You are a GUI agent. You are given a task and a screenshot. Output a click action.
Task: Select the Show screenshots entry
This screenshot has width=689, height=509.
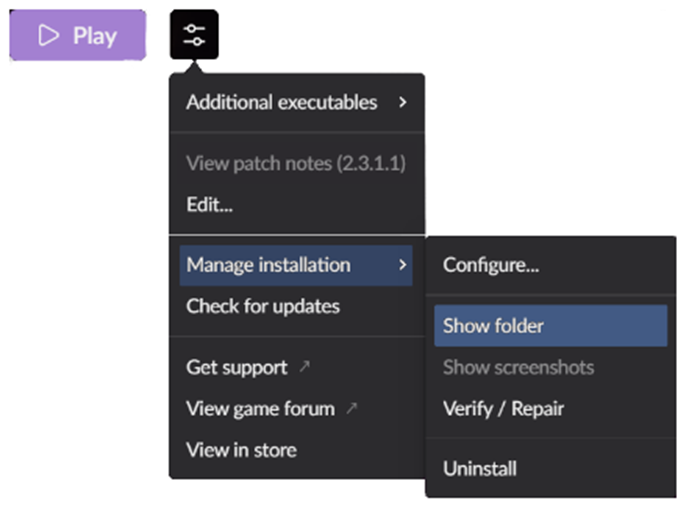click(518, 367)
